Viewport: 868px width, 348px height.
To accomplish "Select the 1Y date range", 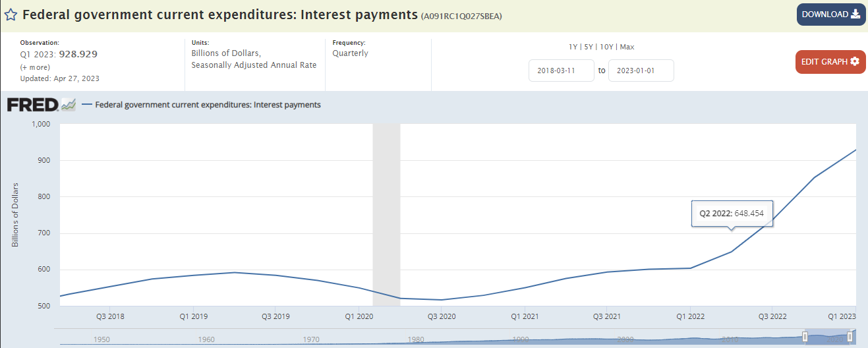I will click(574, 47).
